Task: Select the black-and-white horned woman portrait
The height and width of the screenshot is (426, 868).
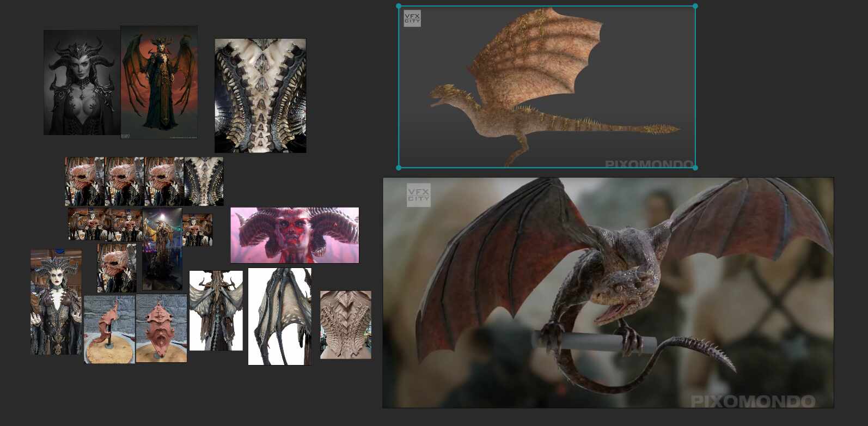Action: pyautogui.click(x=82, y=82)
